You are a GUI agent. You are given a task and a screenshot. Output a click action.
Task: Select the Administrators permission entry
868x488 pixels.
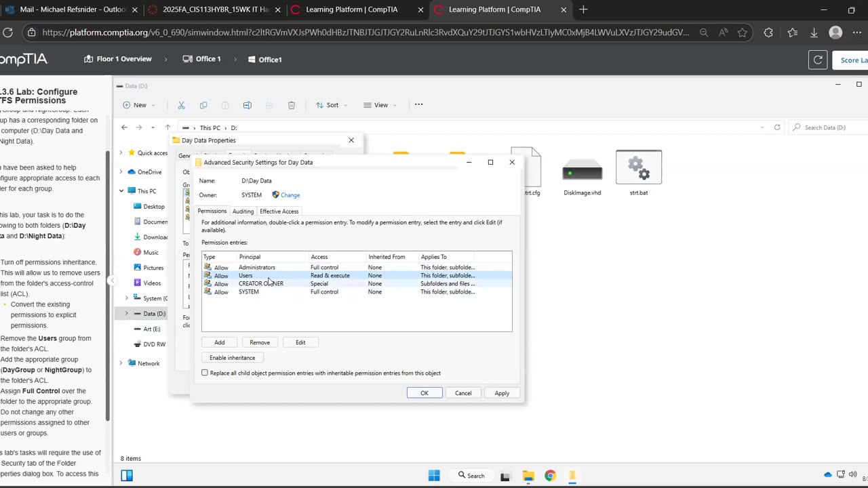click(357, 267)
